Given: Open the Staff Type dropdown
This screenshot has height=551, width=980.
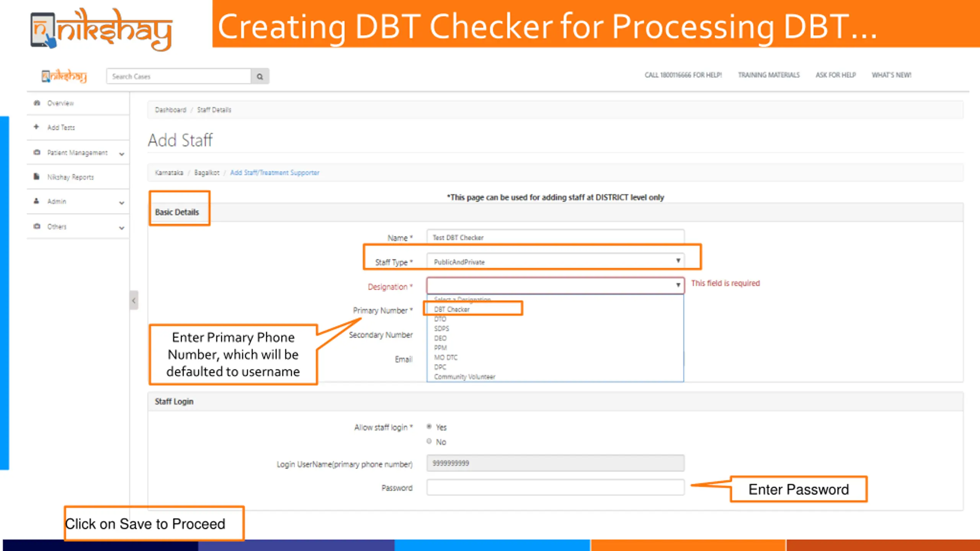Looking at the screenshot, I should (x=555, y=262).
